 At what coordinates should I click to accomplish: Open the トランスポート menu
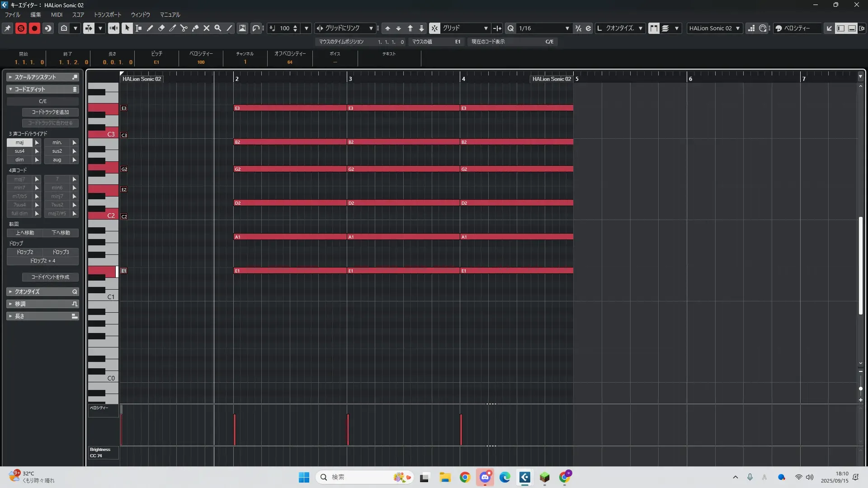(x=108, y=14)
